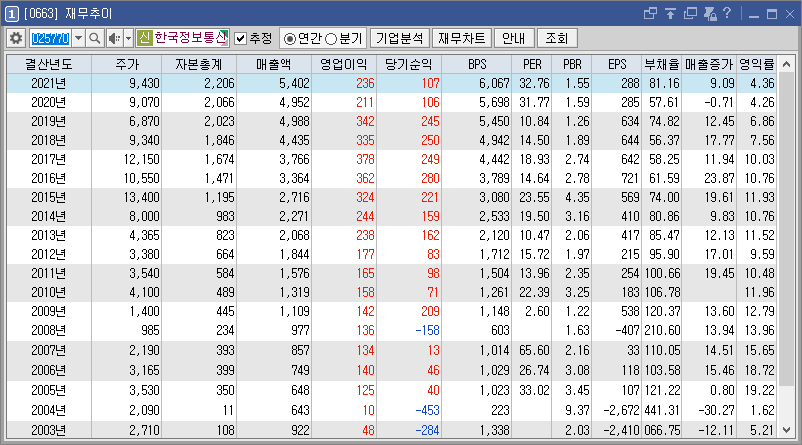
Task: Click the 영업이익 column header
Action: pyautogui.click(x=344, y=64)
